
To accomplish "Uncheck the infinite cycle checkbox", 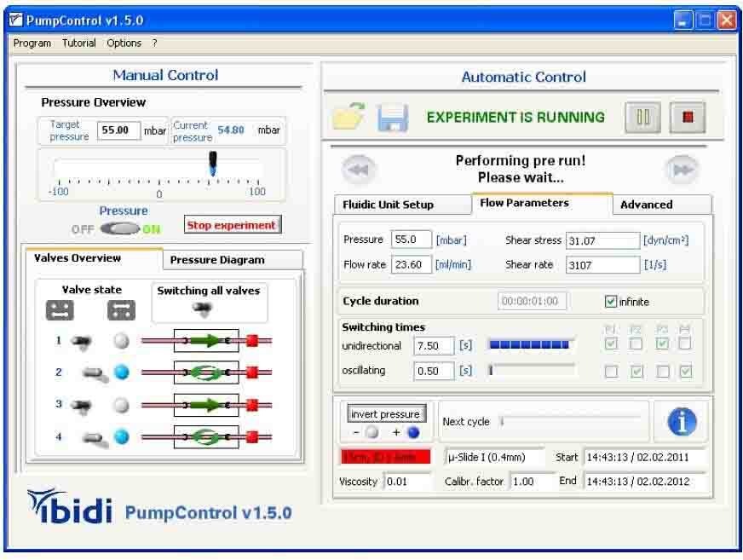I will click(610, 301).
